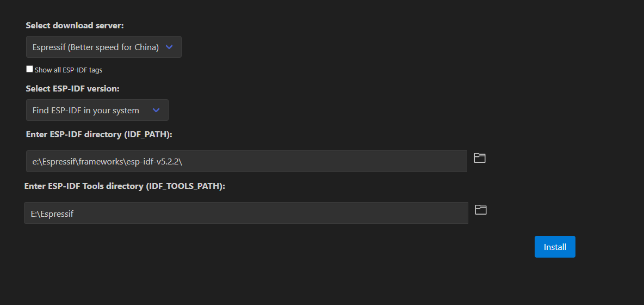Click the 'Select ESP-IDF version:' heading

73,89
